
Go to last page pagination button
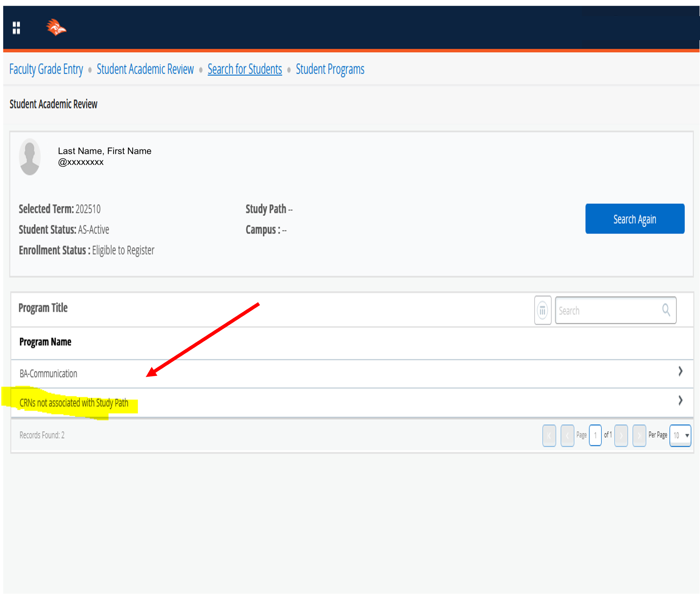(639, 435)
